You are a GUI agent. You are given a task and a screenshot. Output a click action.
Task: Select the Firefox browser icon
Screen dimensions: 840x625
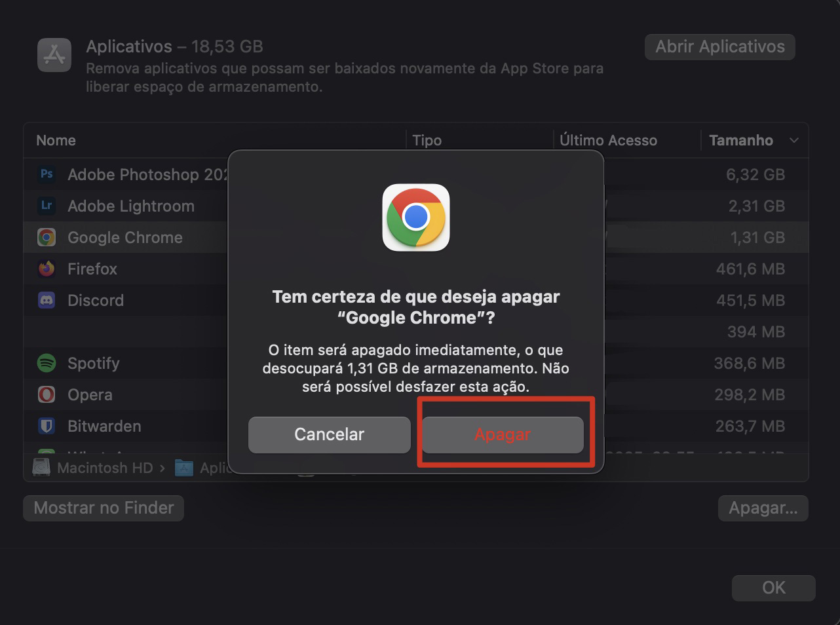point(46,269)
